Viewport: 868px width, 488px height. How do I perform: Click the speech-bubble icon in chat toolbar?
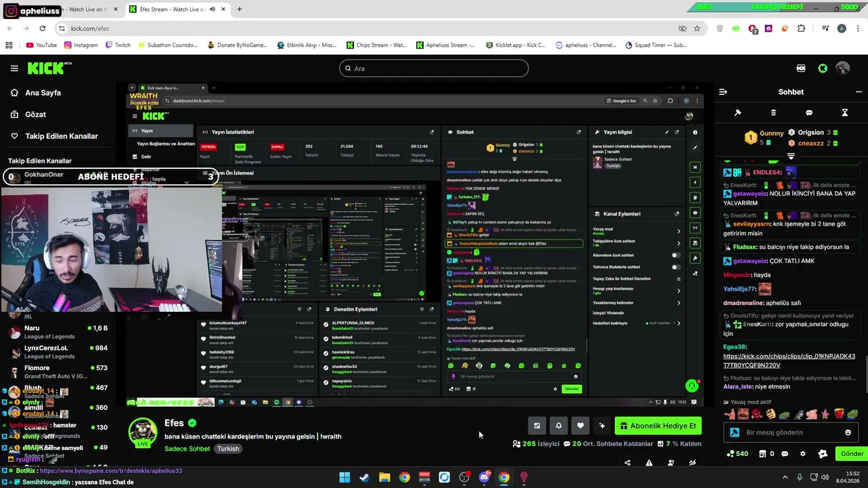(x=809, y=113)
